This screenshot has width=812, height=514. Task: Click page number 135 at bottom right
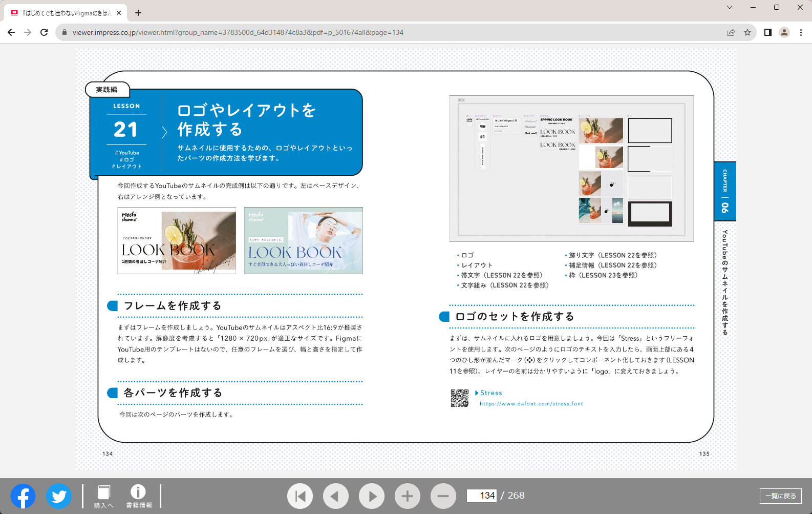pos(704,454)
